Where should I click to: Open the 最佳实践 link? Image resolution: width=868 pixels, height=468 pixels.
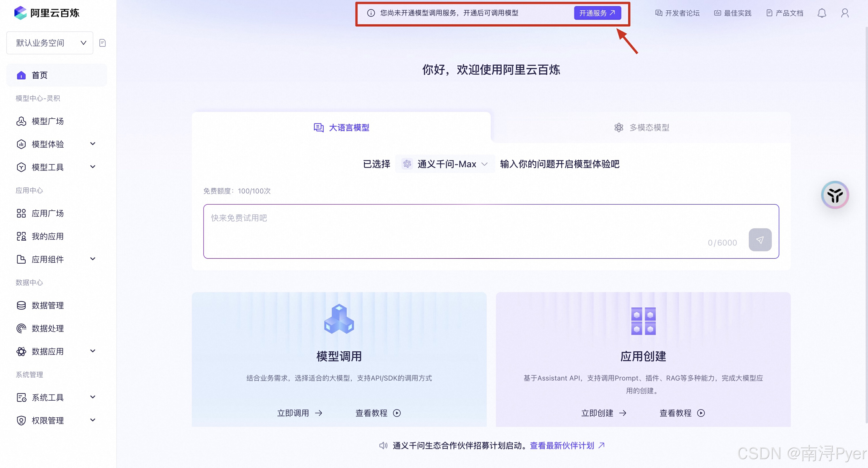[733, 13]
